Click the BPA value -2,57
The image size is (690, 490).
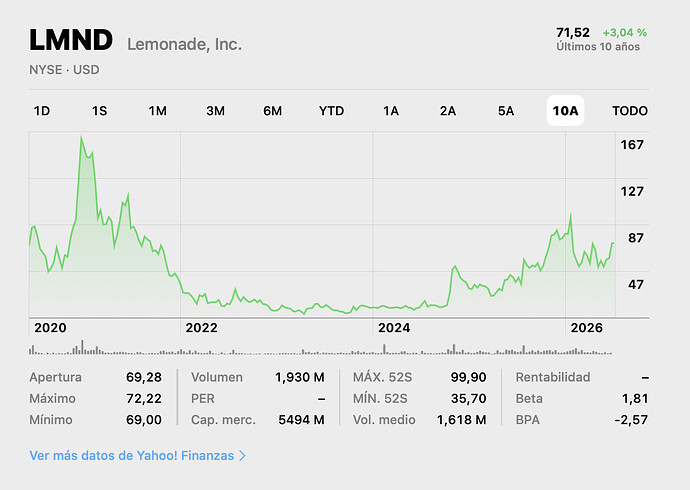tap(631, 420)
